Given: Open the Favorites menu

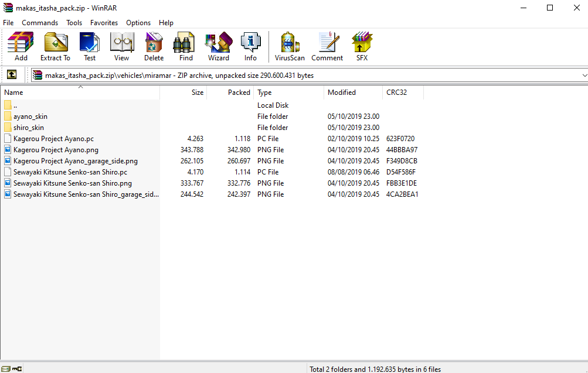Looking at the screenshot, I should [x=104, y=23].
